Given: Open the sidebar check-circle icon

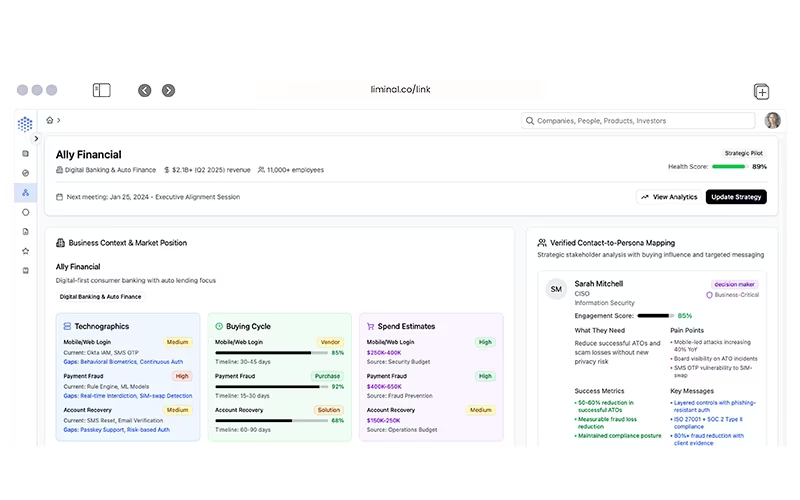Looking at the screenshot, I should tap(26, 173).
